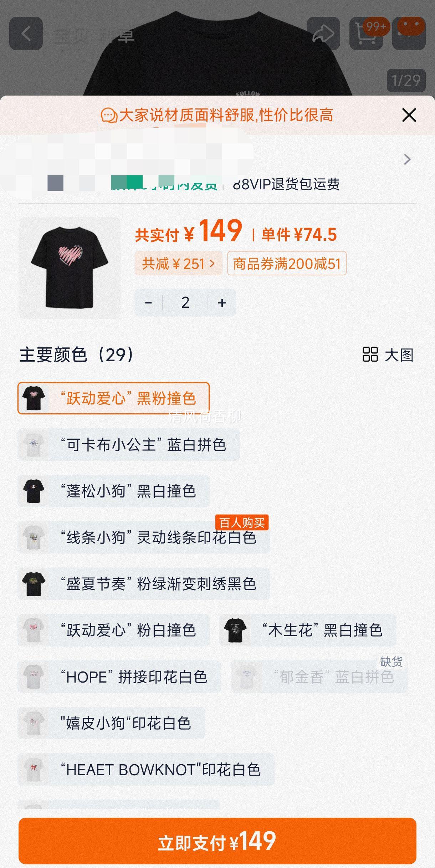
Task: Open the share arrow icon
Action: pyautogui.click(x=323, y=34)
